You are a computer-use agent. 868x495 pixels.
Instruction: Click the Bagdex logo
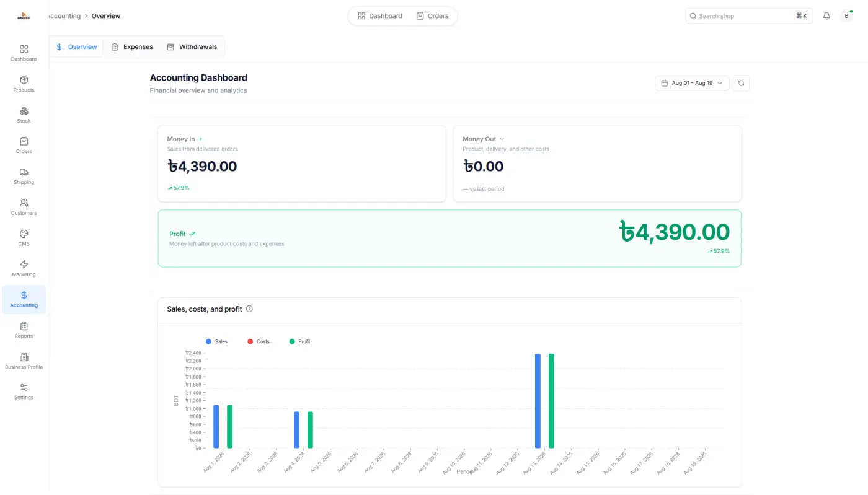[x=24, y=16]
